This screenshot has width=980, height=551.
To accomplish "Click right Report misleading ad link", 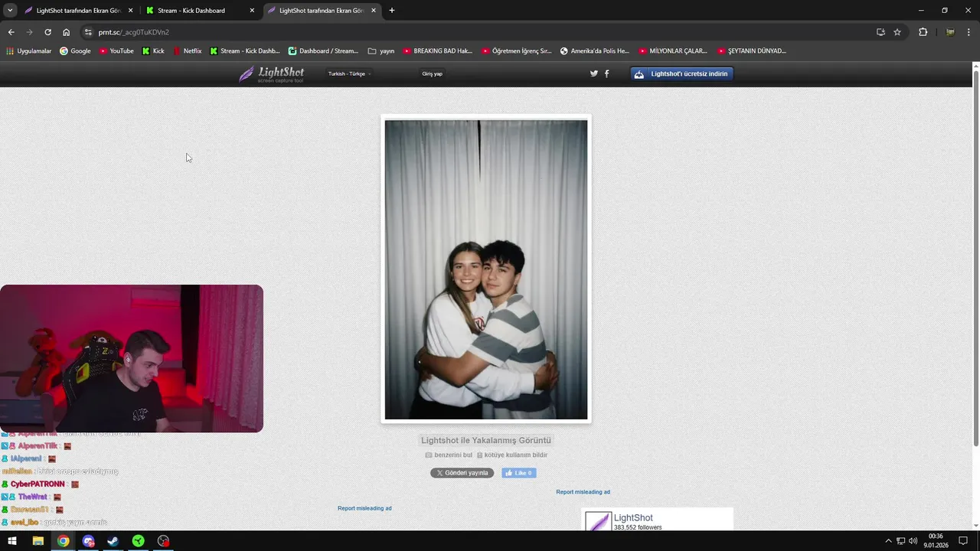I will 583,492.
